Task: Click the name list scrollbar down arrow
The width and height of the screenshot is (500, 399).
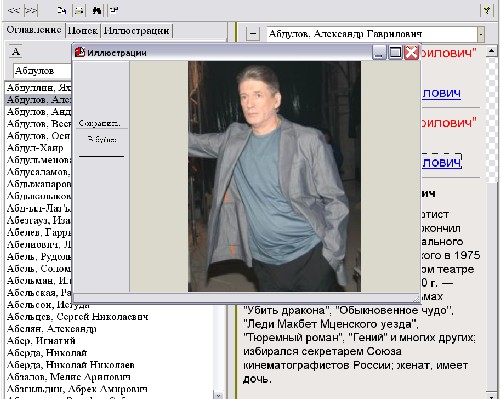Action: tap(218, 395)
